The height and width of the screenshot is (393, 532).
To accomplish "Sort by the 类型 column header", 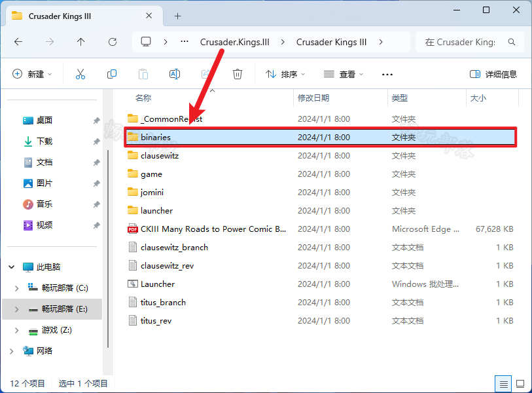I will click(x=400, y=98).
